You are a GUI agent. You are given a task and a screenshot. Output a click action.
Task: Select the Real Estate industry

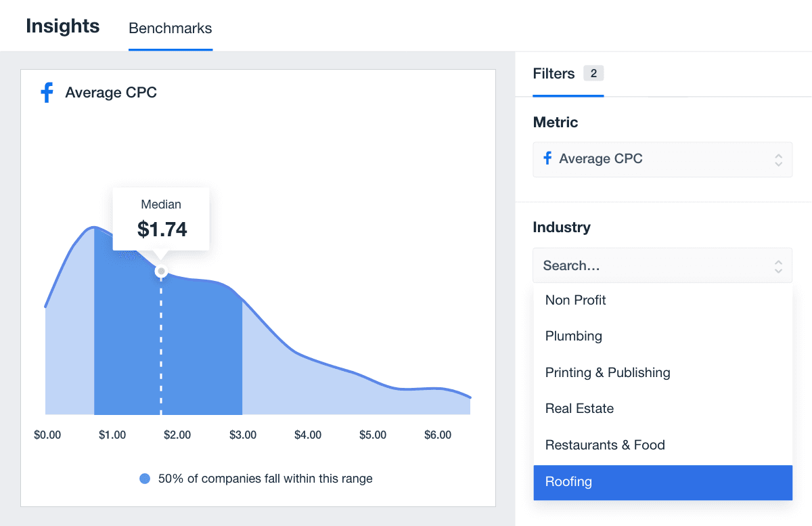coord(579,409)
